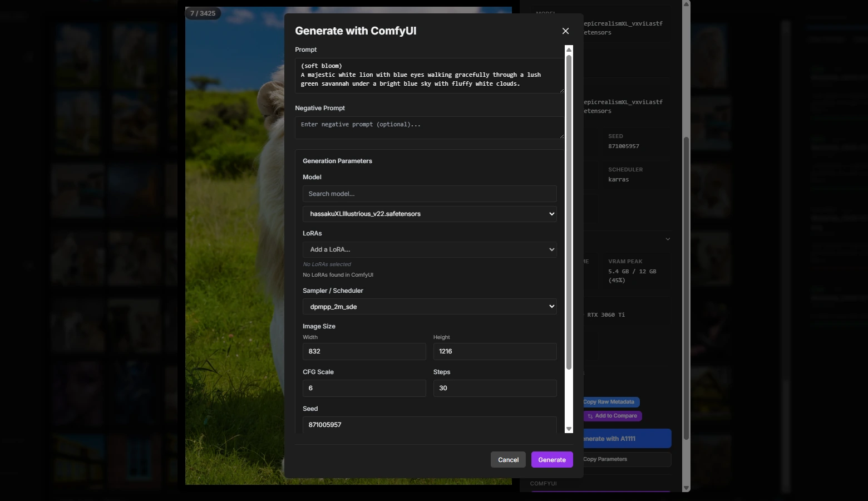
Task: Click inside the Prompt text area
Action: click(x=429, y=75)
